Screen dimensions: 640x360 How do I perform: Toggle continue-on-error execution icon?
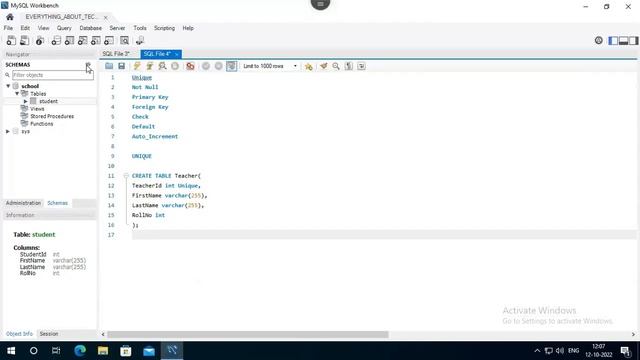pos(190,66)
